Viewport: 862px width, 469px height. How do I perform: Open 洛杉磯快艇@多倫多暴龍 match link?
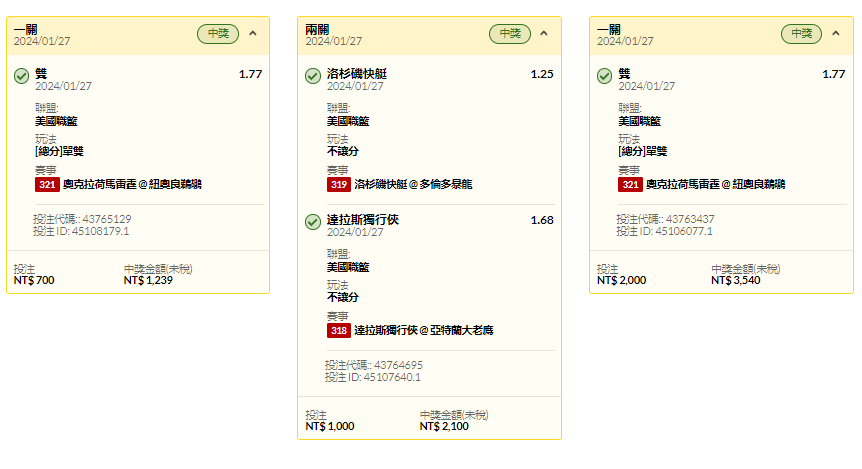pos(413,185)
